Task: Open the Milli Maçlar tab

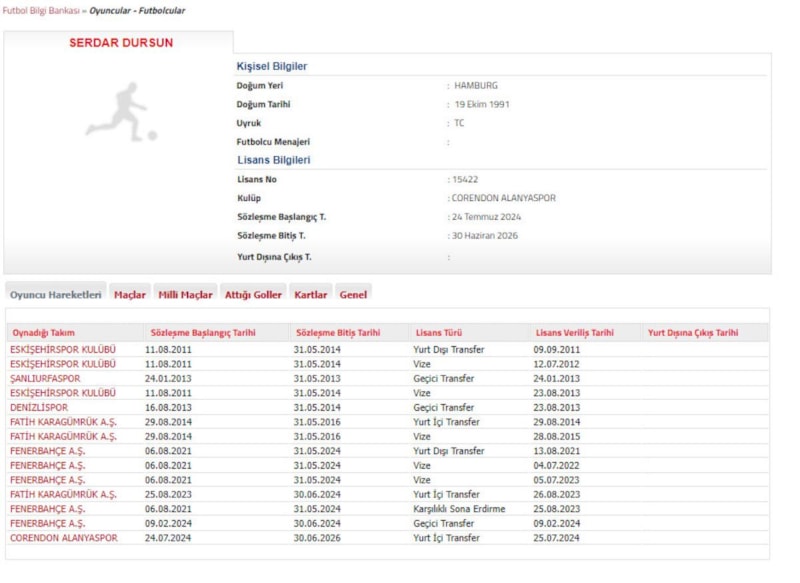Action: point(185,294)
